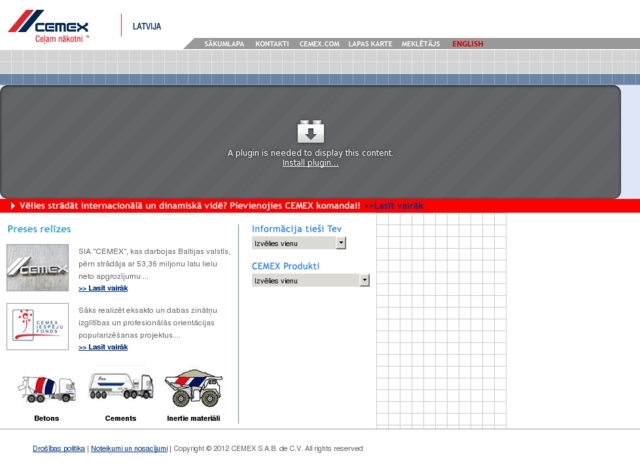Select Meklētājs in the navigation bar
640x466 pixels.
[x=421, y=44]
